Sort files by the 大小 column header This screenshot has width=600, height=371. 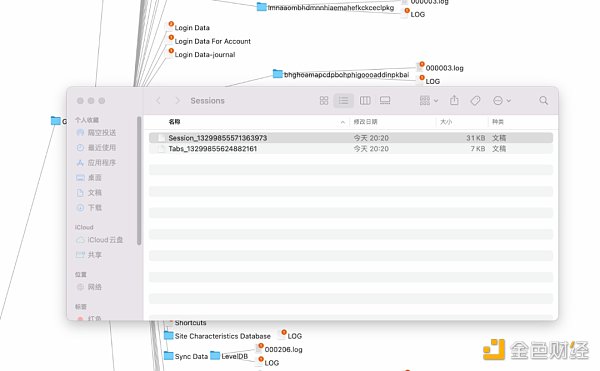(x=446, y=122)
